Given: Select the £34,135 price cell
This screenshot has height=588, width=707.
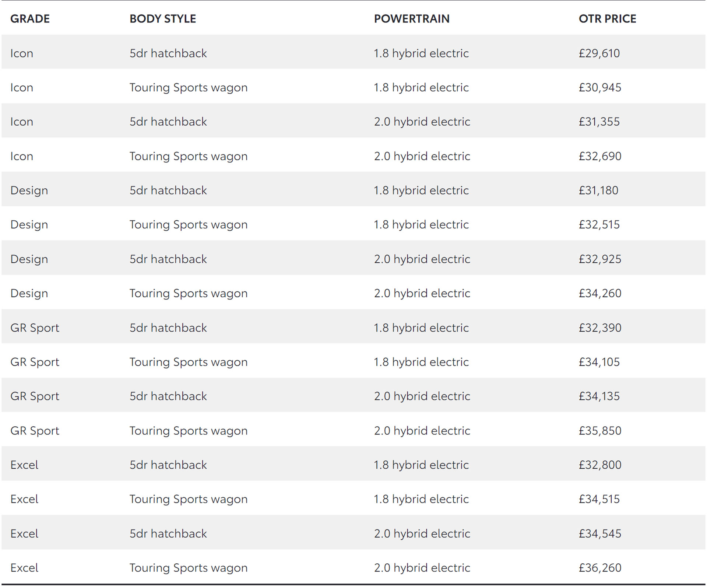Looking at the screenshot, I should (599, 396).
